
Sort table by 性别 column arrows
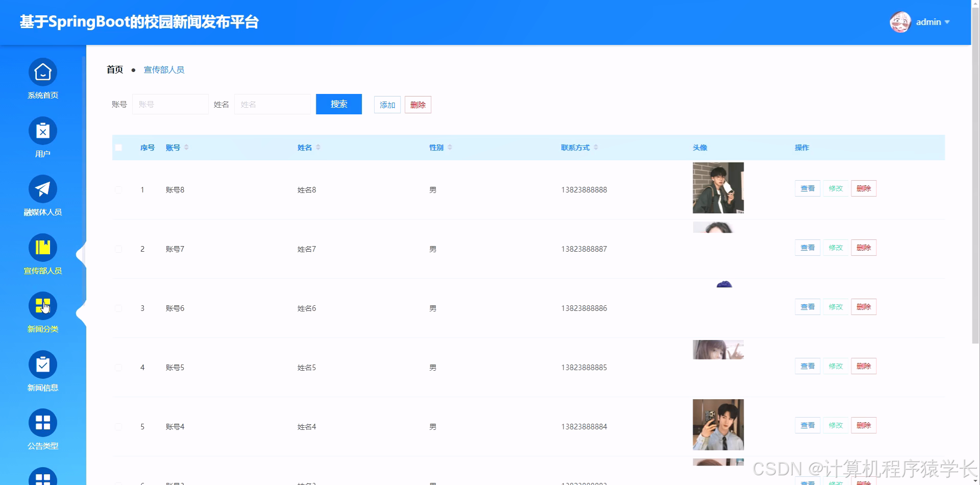pos(450,148)
